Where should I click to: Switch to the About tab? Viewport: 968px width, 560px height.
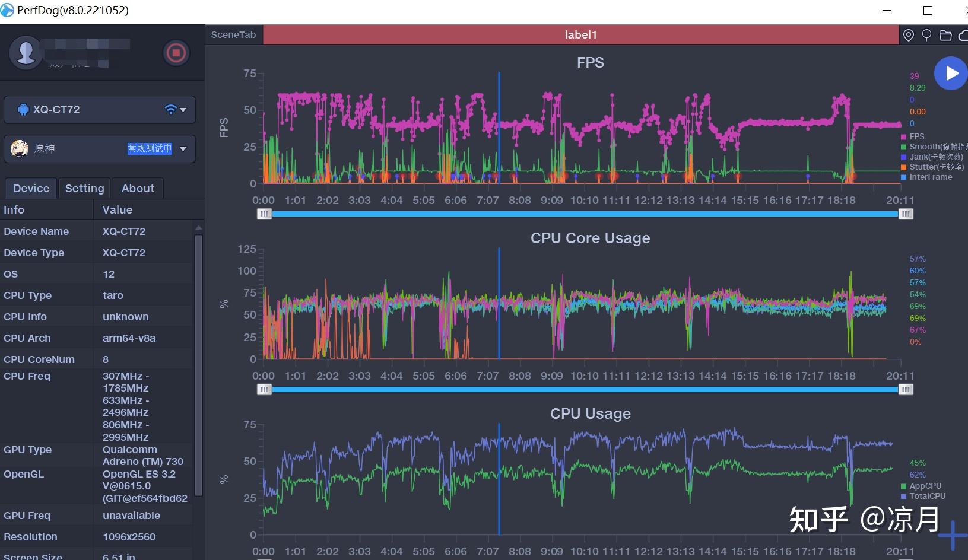coord(138,188)
